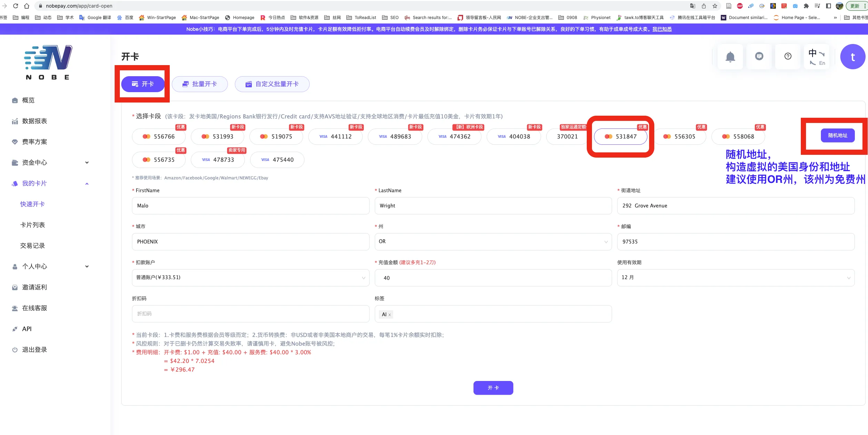Open 卡片列表 in the sidebar
Screen dimensions: 868x435
pos(33,225)
